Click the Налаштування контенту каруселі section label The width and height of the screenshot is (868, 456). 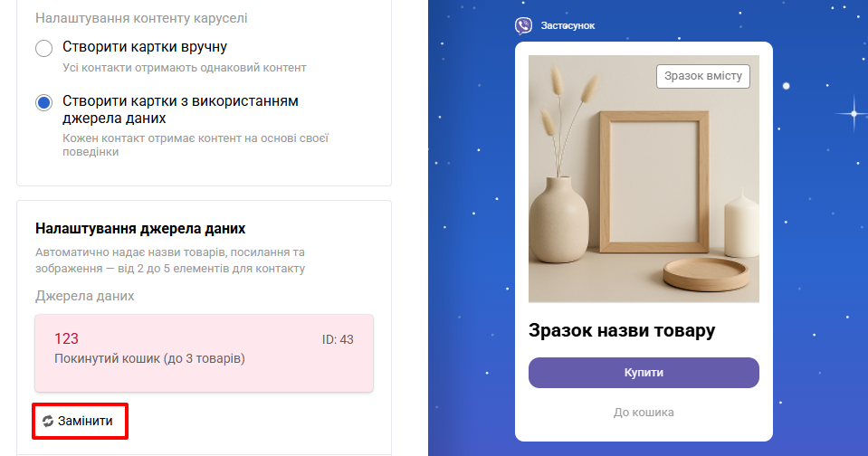coord(141,18)
